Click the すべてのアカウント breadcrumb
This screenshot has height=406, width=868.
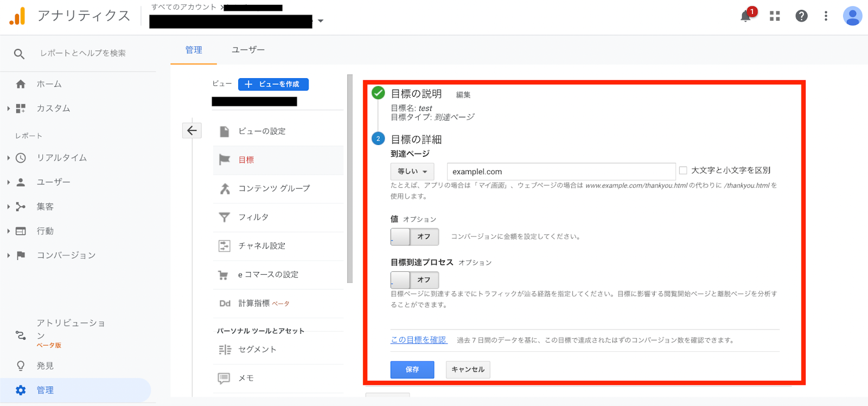(x=184, y=7)
